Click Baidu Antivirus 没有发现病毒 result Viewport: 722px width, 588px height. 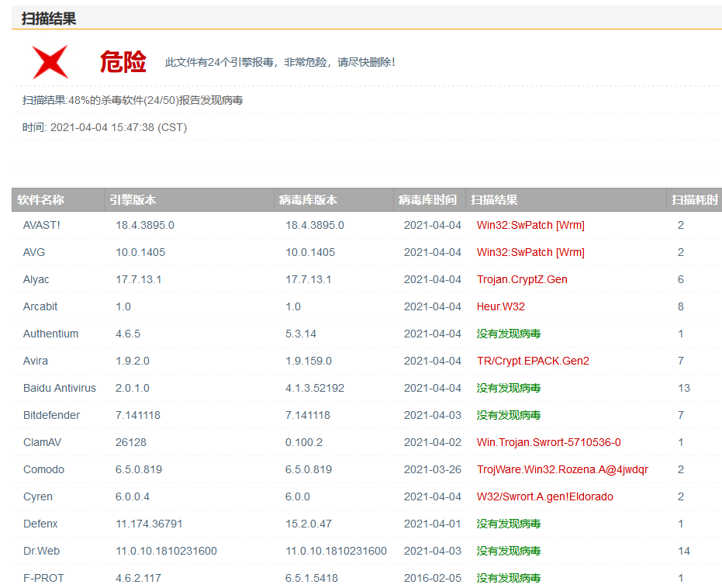(x=509, y=388)
